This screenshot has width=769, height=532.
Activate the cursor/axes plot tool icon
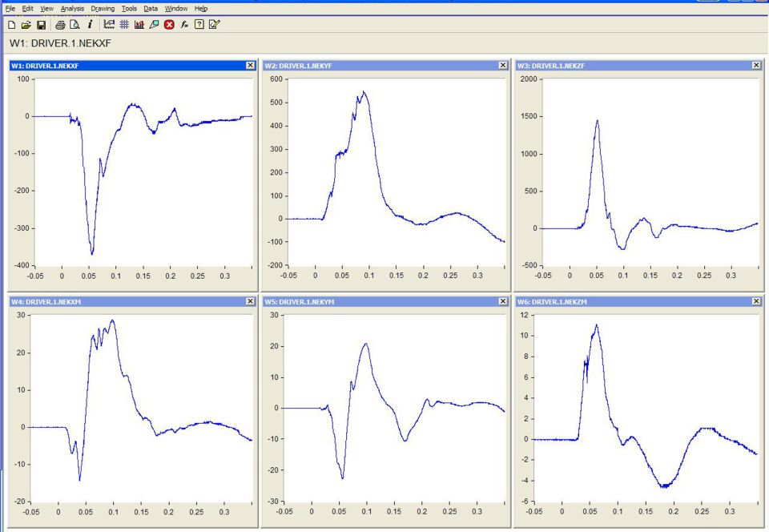coord(110,25)
